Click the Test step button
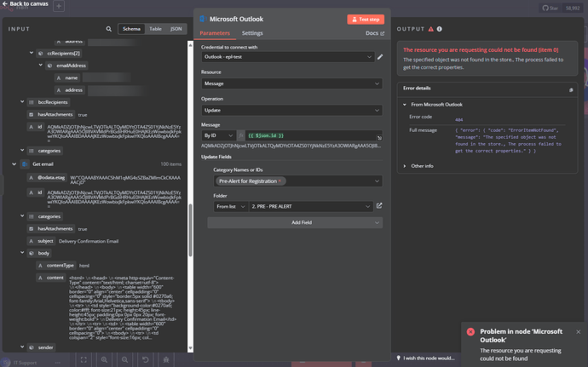This screenshot has height=367, width=588. [x=366, y=19]
